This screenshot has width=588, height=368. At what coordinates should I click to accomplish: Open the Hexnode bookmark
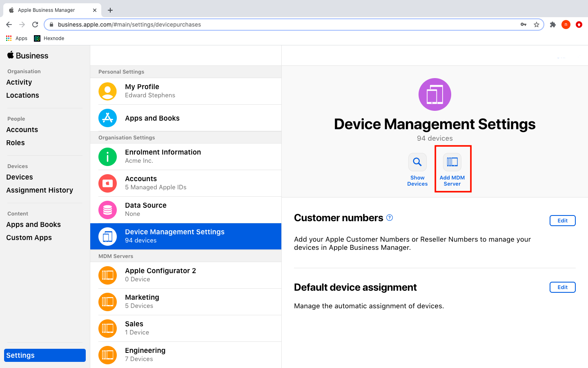[x=49, y=38]
